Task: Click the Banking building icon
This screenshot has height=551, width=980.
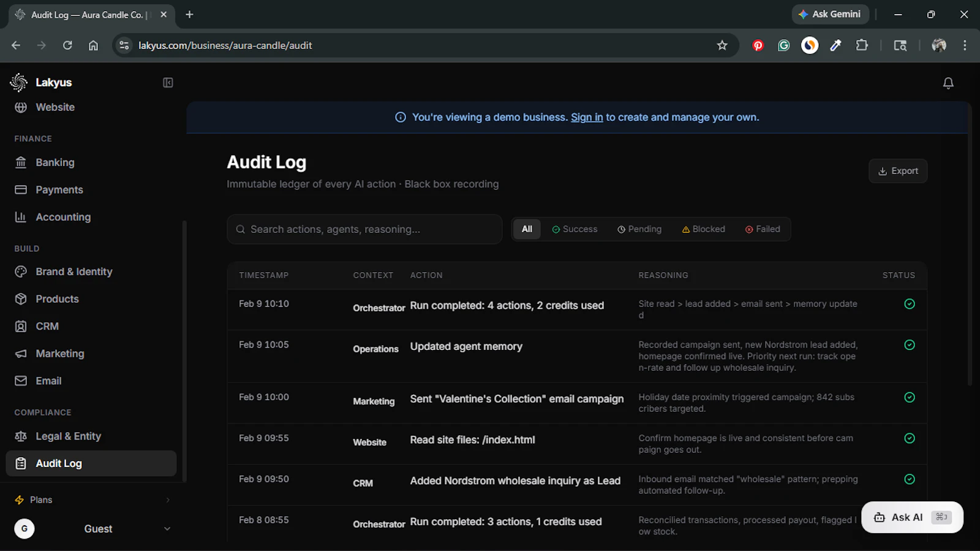Action: 21,162
